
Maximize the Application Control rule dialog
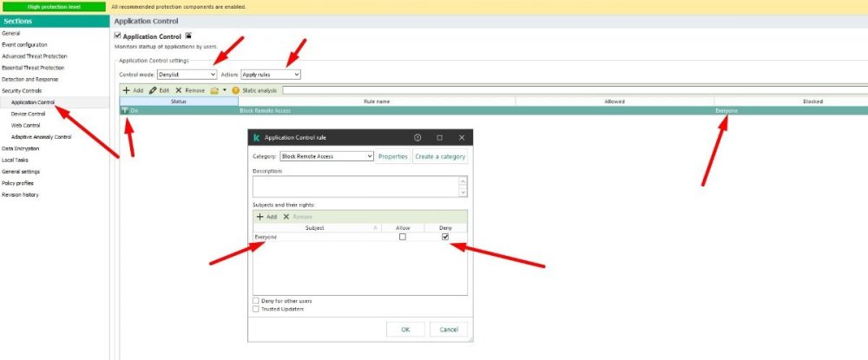coord(439,138)
